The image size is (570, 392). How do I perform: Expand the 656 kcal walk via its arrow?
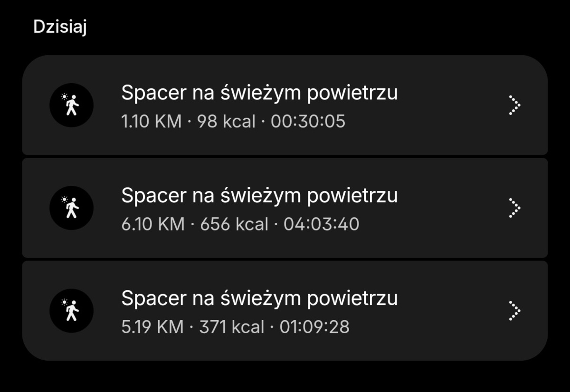tap(514, 208)
